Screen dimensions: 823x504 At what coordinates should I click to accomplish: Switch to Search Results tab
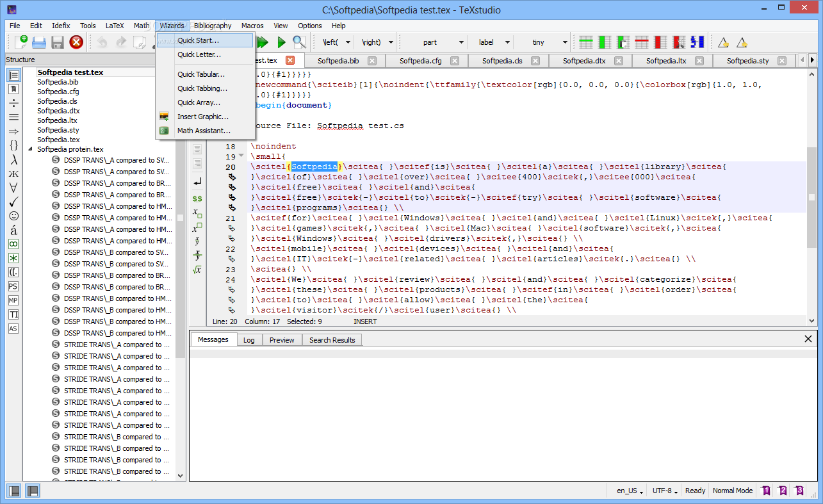coord(332,340)
